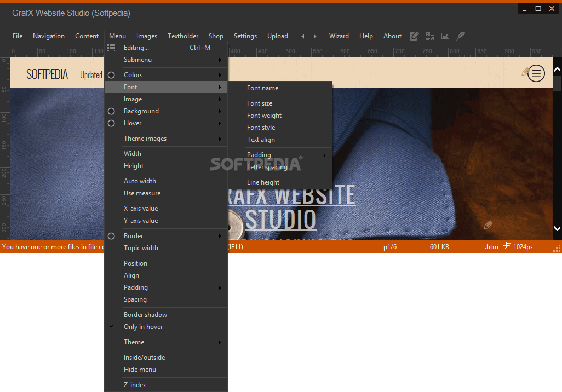Select Z-index menu entry
The height and width of the screenshot is (392, 562).
[167, 385]
